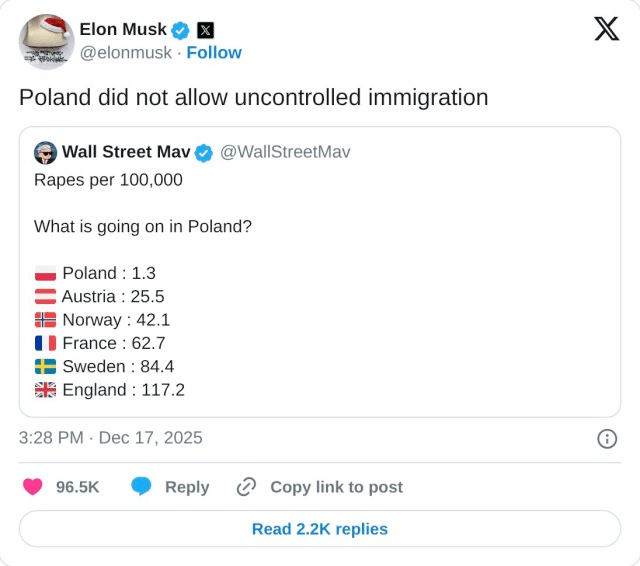Click the small X affiliation badge
This screenshot has width=640, height=566.
205,30
